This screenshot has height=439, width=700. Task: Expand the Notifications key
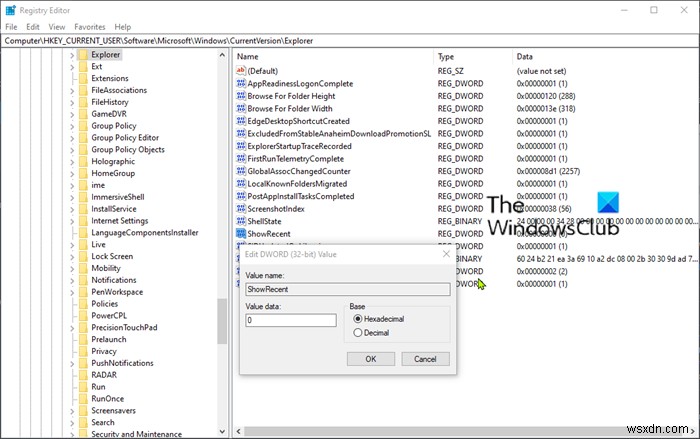pos(72,280)
